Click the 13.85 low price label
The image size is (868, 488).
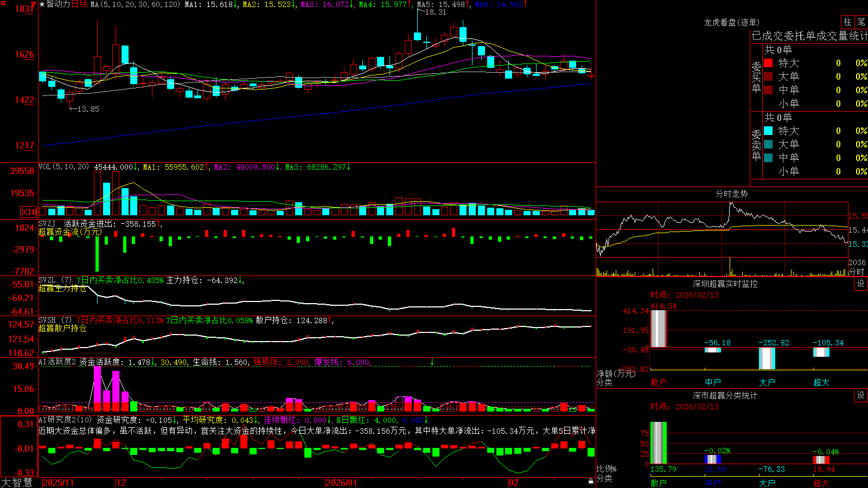88,109
